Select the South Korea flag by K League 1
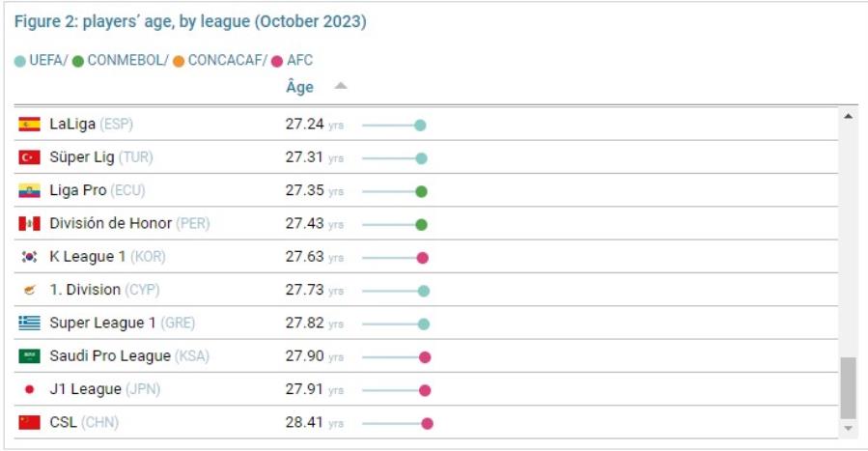 tap(29, 257)
